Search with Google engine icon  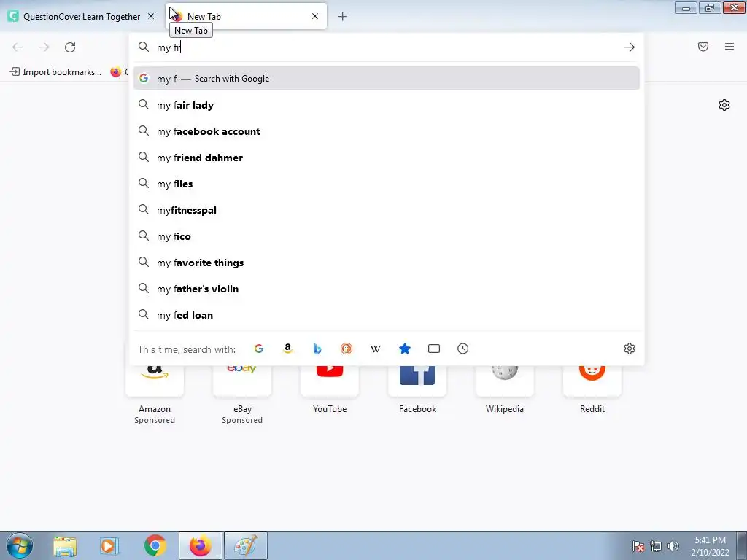(259, 349)
